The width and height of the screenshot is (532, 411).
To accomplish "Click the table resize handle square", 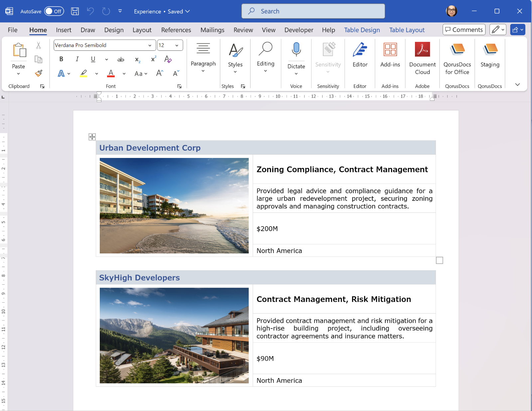I will click(439, 260).
